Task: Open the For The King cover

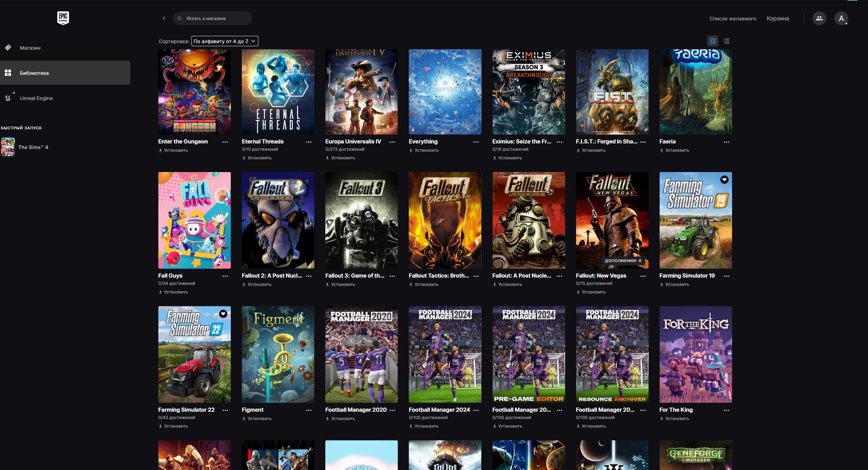Action: (696, 354)
